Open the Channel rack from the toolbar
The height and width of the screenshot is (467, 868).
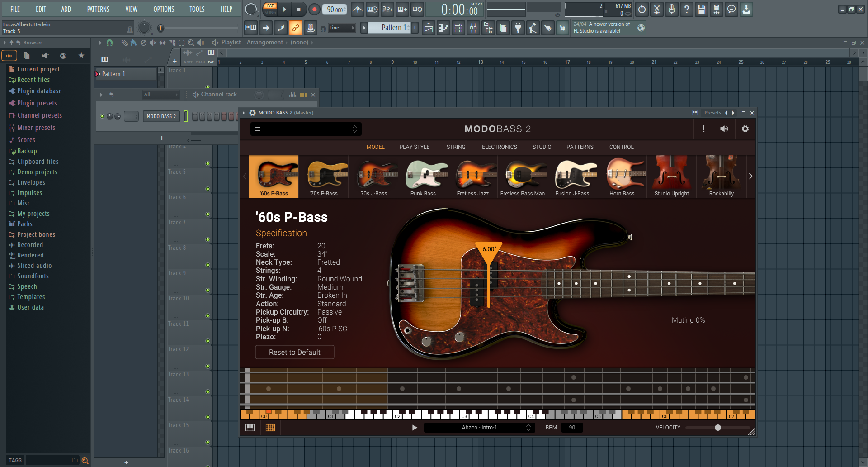(458, 28)
